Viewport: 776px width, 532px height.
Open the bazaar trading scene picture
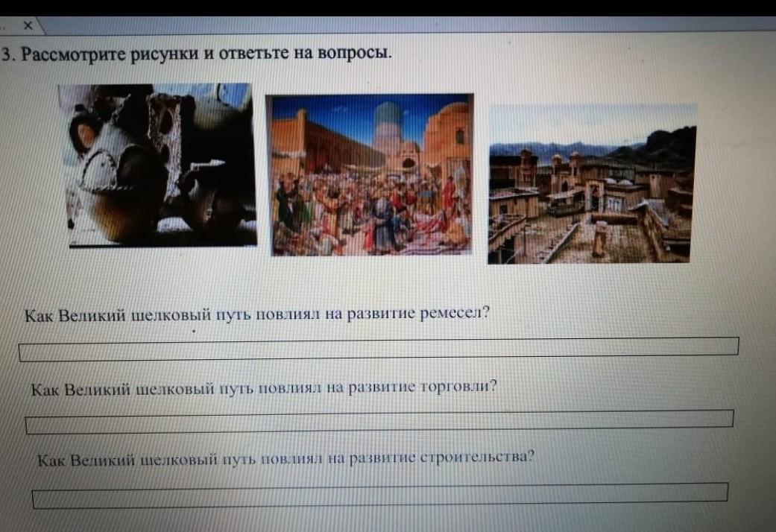point(371,174)
